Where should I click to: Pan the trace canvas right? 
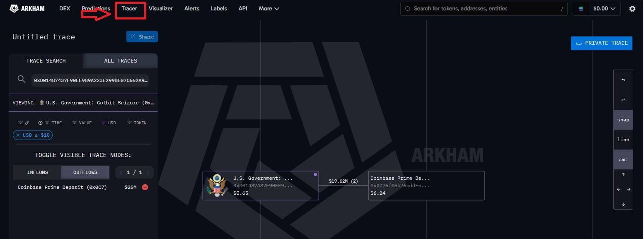(x=628, y=189)
